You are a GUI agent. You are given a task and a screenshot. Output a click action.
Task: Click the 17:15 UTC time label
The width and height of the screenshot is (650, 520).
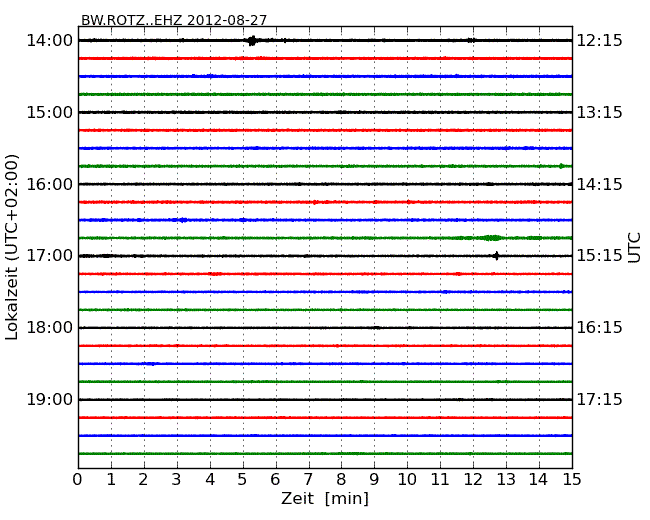click(x=599, y=399)
